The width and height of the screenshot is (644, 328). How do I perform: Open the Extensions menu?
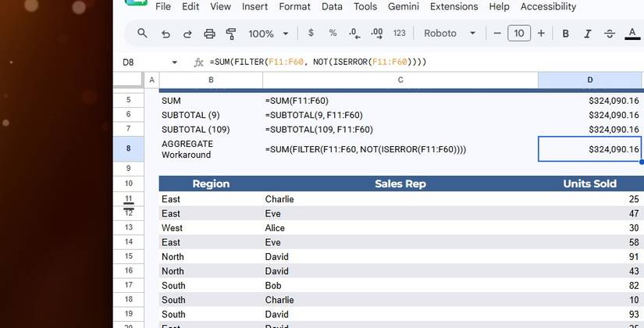454,6
